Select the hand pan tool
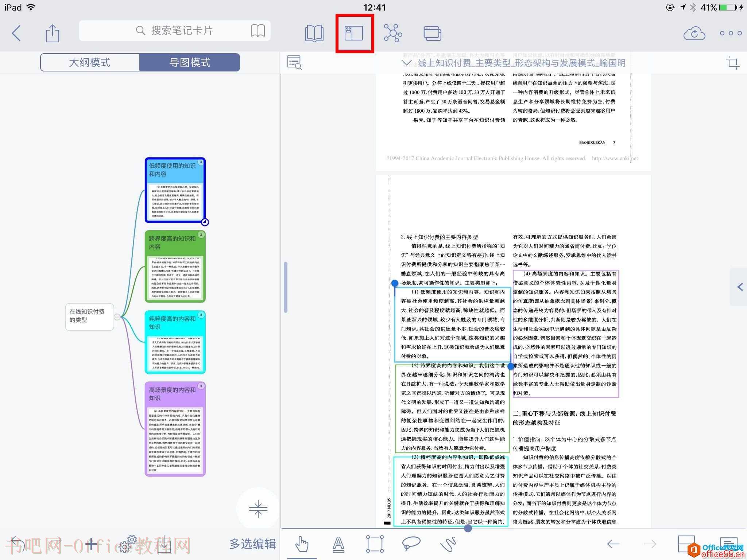Viewport: 747px width, 560px height. [302, 544]
